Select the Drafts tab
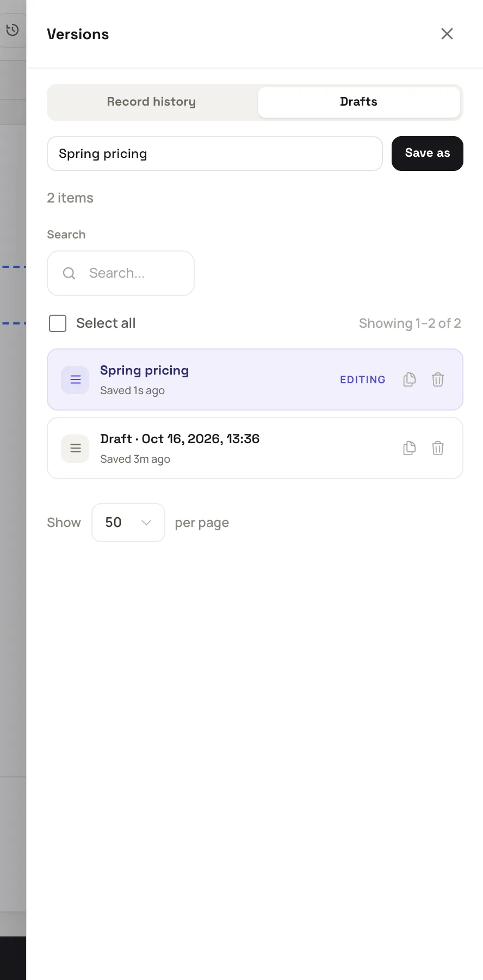Viewport: 483px width, 980px height. click(358, 102)
